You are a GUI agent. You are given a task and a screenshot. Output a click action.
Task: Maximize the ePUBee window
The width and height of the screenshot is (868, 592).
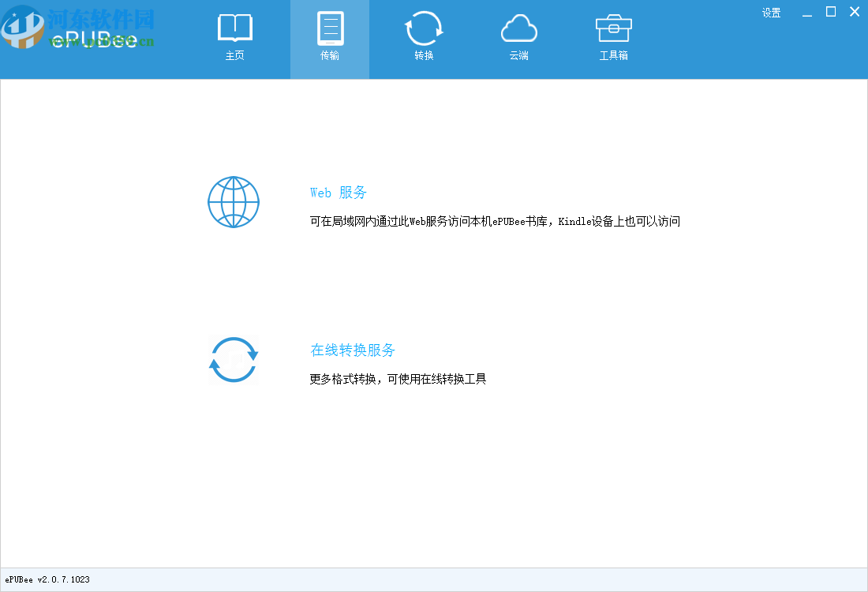pos(830,11)
